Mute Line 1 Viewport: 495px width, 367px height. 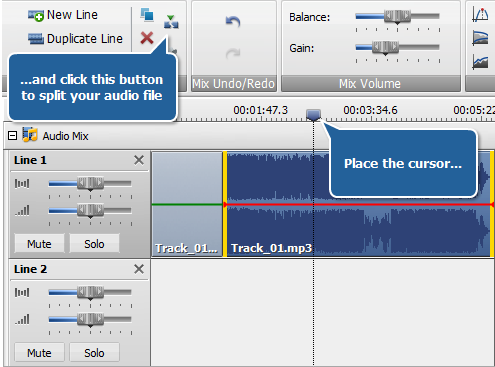tap(39, 244)
